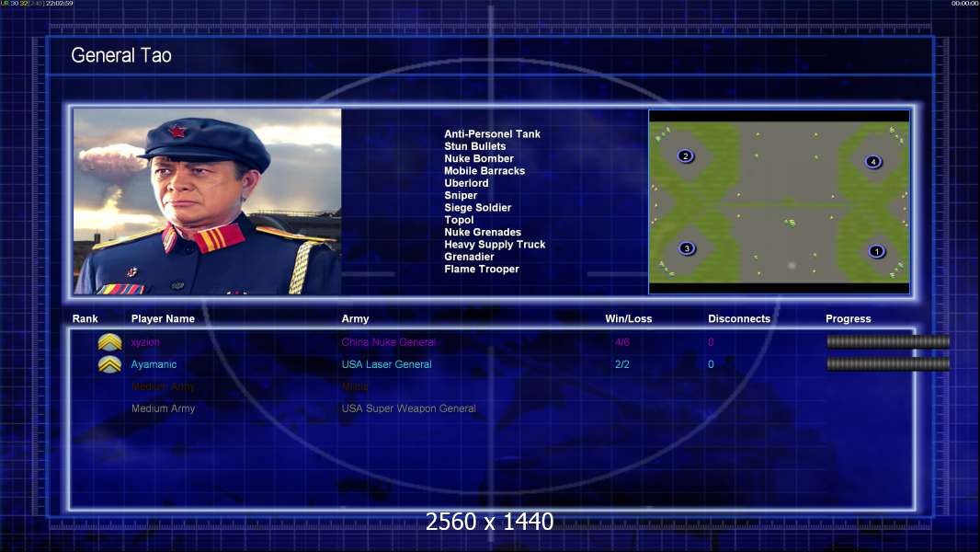The height and width of the screenshot is (552, 980).
Task: Click the "Progress" column header
Action: (x=849, y=319)
